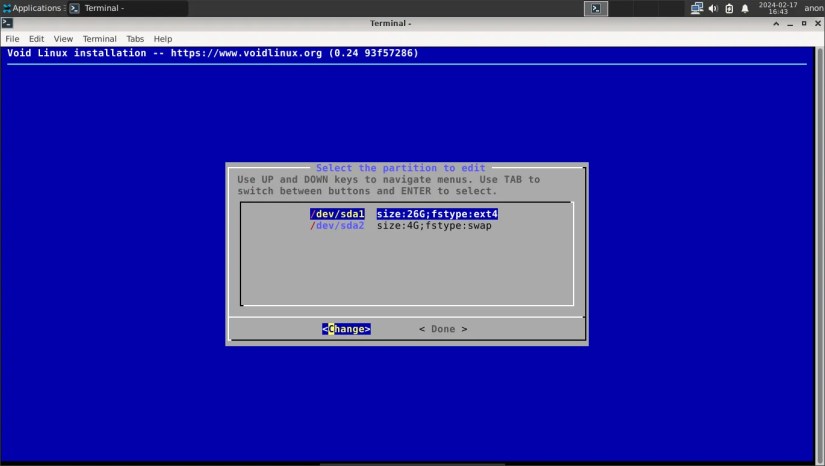
Task: Open the File menu
Action: click(x=12, y=39)
